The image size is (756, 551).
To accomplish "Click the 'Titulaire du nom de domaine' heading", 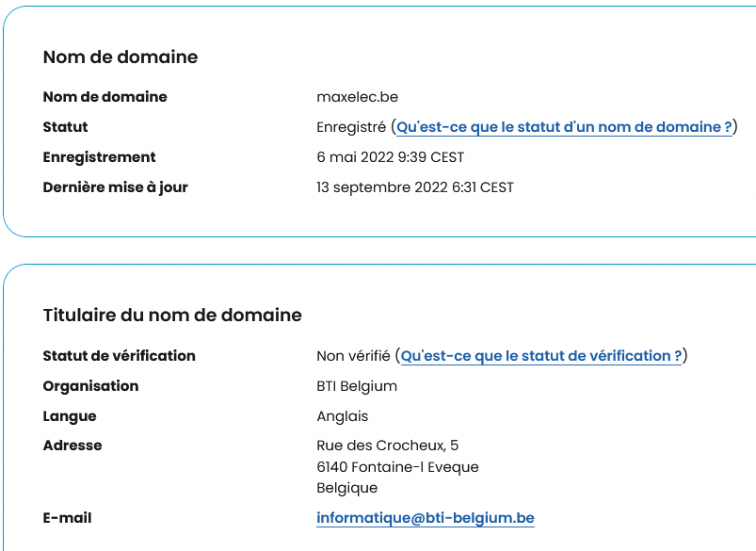I will pyautogui.click(x=172, y=316).
